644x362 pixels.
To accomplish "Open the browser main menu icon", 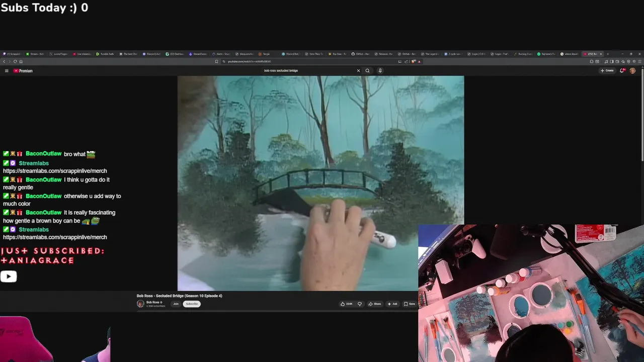I will coord(639,61).
